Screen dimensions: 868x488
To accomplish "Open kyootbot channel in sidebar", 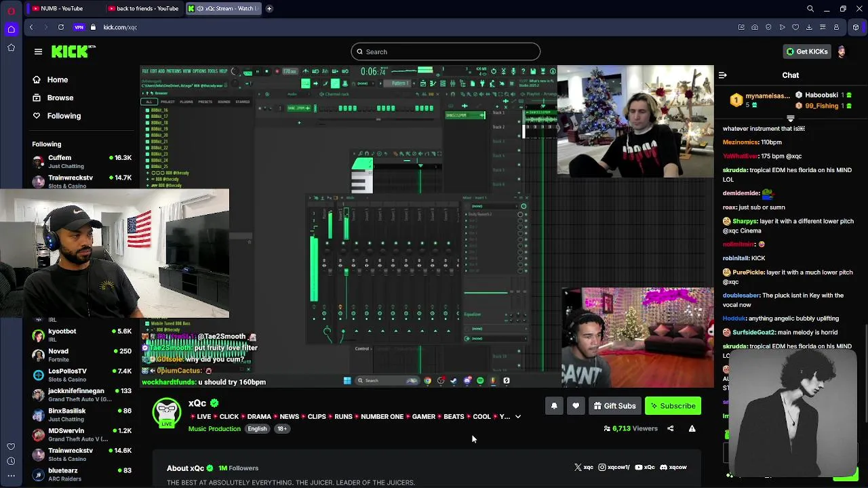I will pyautogui.click(x=81, y=335).
